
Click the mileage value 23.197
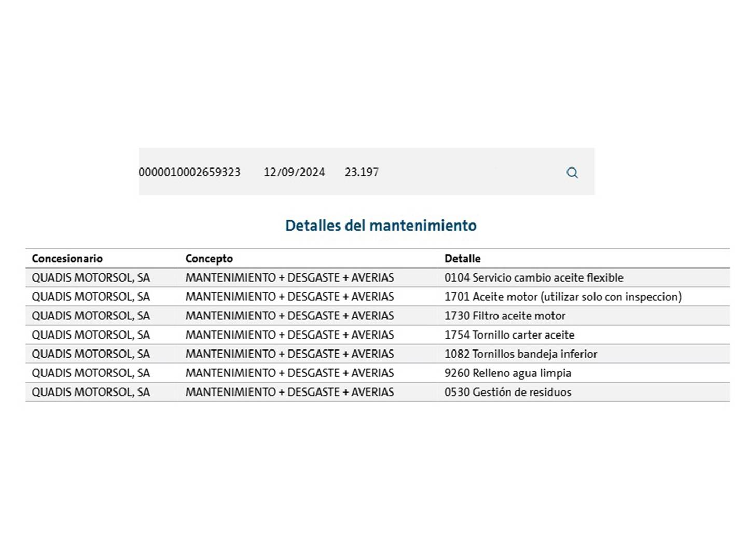362,172
